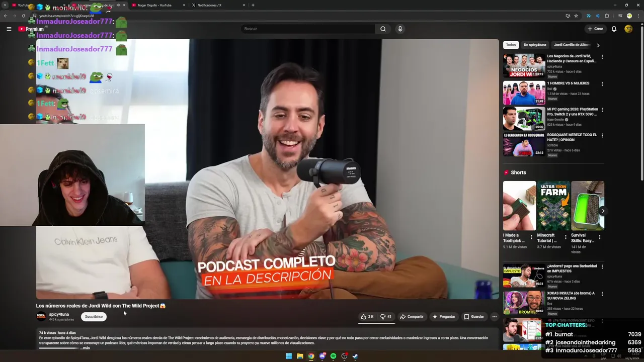644x362 pixels.
Task: Click the Compartir share button
Action: 412,317
